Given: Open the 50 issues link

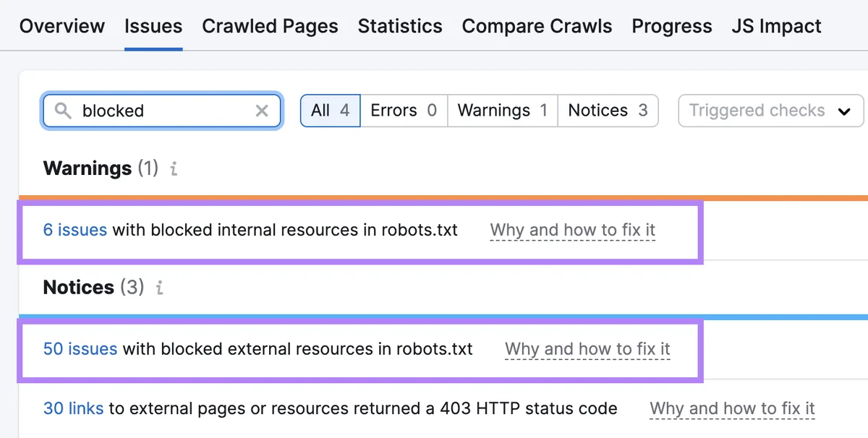Looking at the screenshot, I should (80, 349).
